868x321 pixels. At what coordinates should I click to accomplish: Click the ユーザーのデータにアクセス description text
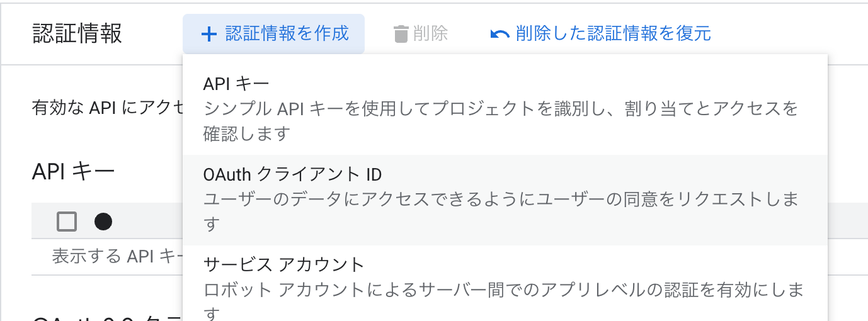pyautogui.click(x=501, y=211)
